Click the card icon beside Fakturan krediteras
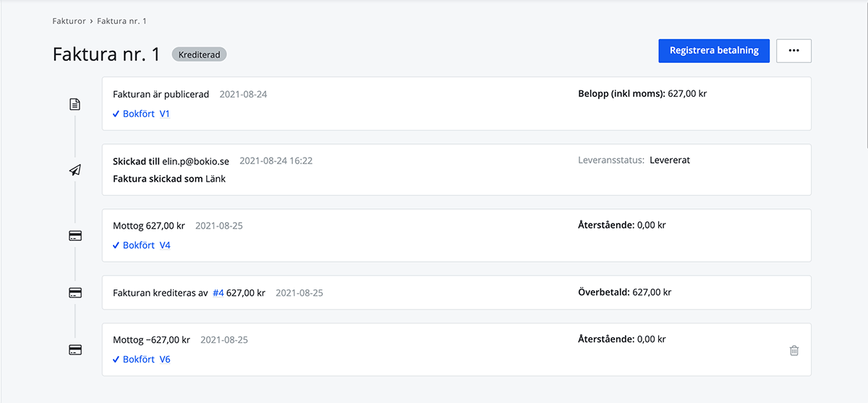Image resolution: width=868 pixels, height=403 pixels. tap(75, 293)
